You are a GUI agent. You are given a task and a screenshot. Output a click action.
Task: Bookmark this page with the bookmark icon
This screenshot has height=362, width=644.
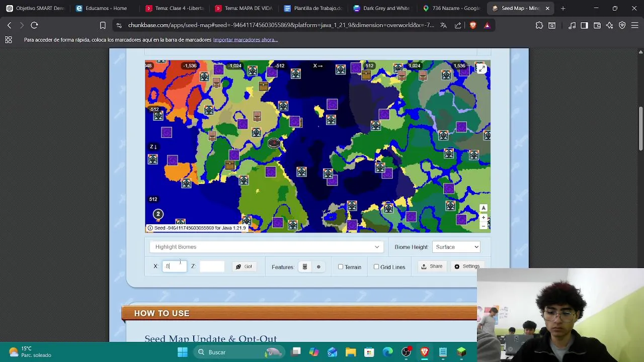(103, 25)
